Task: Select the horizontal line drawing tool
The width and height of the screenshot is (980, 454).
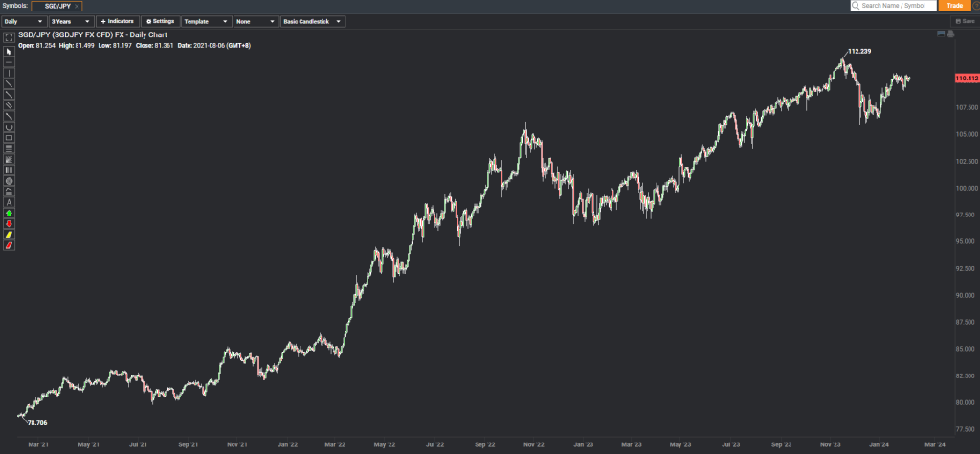Action: tap(10, 62)
